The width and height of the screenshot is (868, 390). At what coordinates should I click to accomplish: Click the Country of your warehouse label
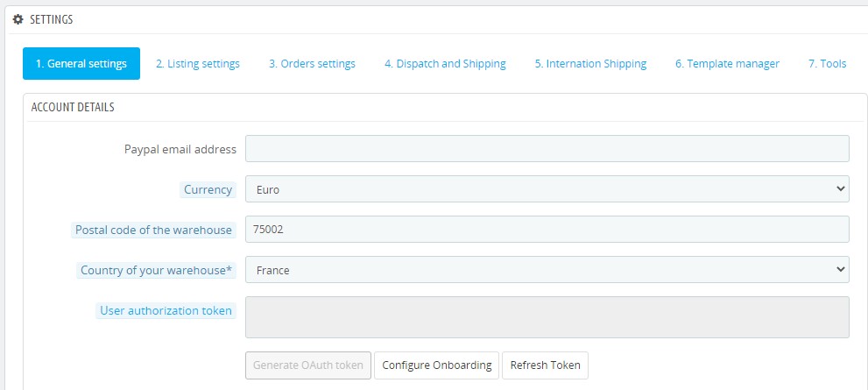[156, 270]
